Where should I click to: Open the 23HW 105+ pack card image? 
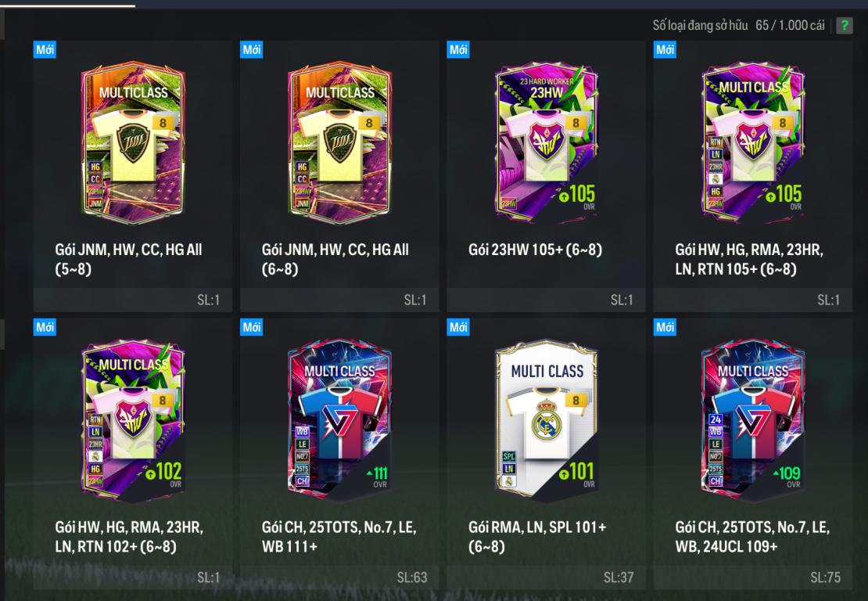pyautogui.click(x=547, y=142)
